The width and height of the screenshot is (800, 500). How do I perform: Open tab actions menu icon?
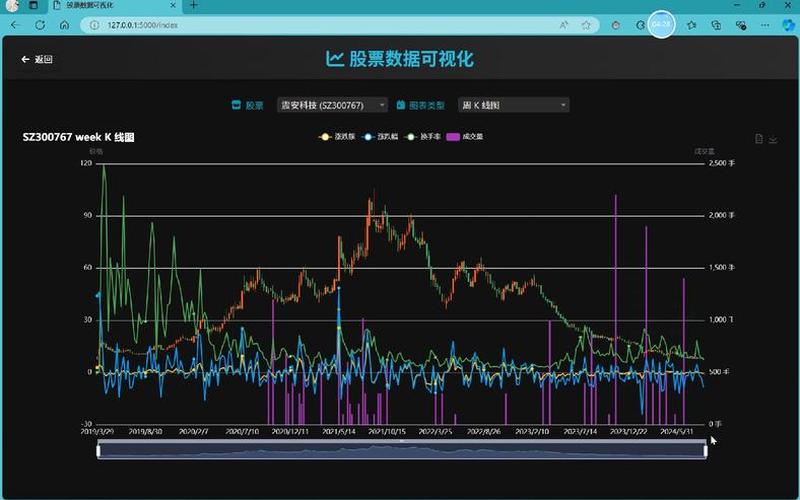pos(33,6)
